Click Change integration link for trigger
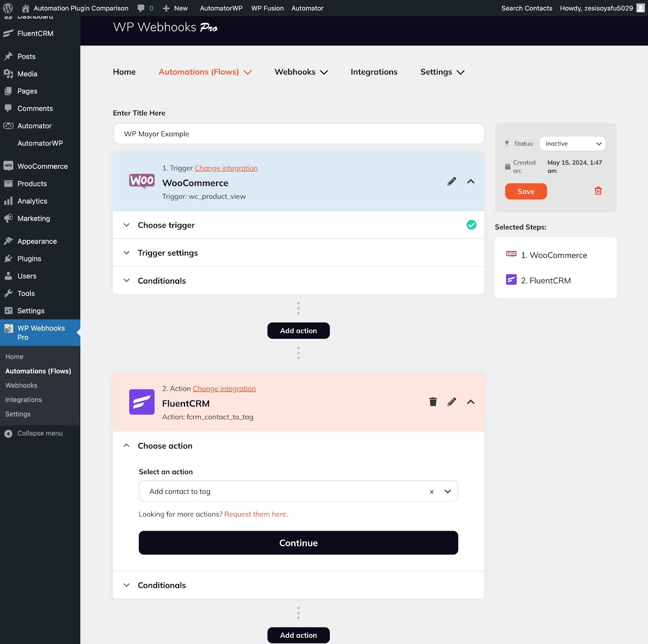The height and width of the screenshot is (644, 648). click(226, 168)
